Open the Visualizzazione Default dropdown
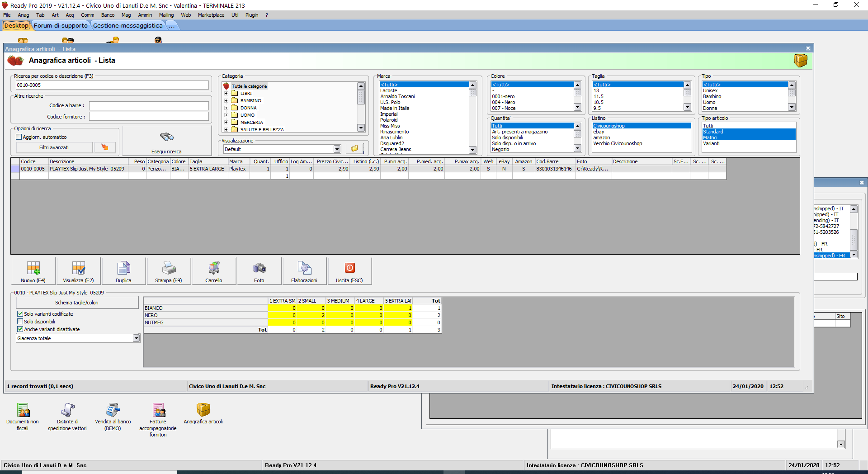Image resolution: width=868 pixels, height=474 pixels. [337, 149]
